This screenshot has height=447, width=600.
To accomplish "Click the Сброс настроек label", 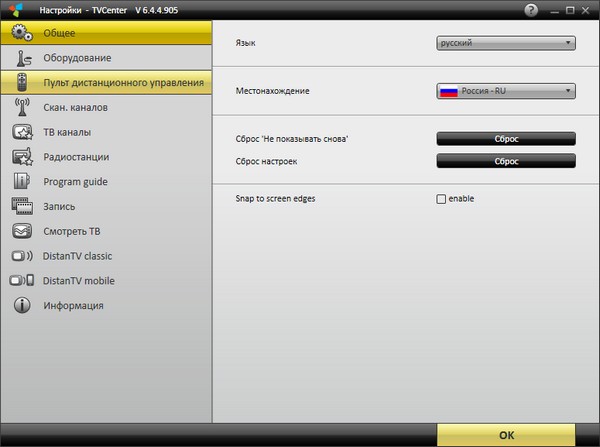I will (x=266, y=161).
